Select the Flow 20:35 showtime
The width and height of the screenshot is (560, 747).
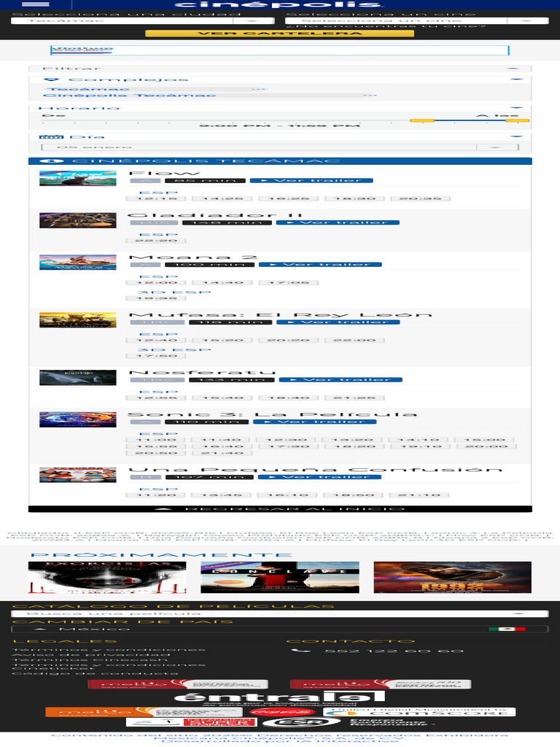[421, 198]
